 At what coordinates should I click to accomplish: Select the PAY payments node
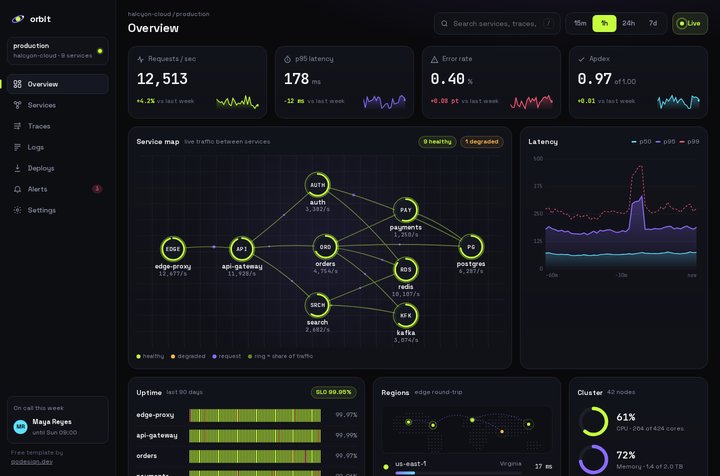[405, 210]
